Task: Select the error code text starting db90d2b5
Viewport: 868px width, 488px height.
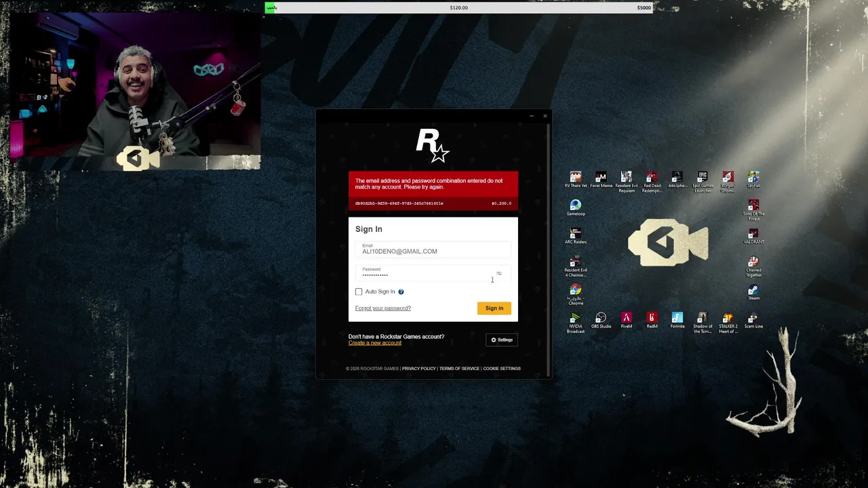Action: point(399,203)
